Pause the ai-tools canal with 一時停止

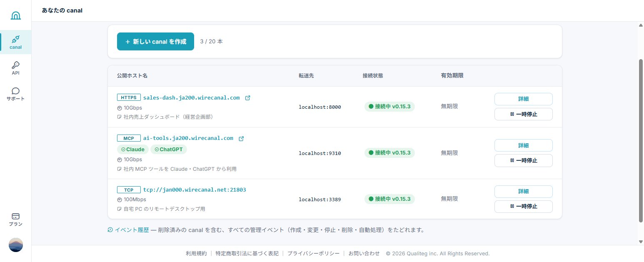pos(523,160)
